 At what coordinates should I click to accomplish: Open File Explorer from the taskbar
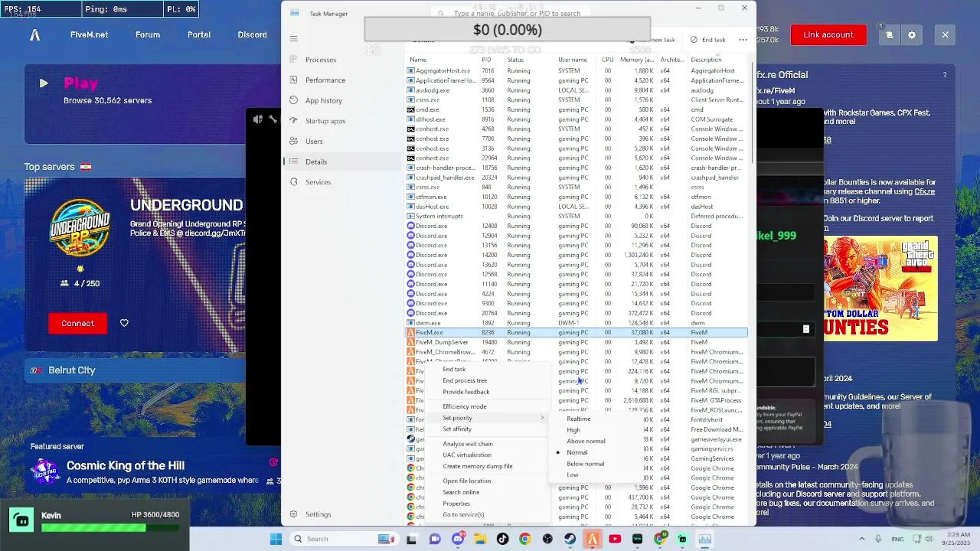point(480,539)
